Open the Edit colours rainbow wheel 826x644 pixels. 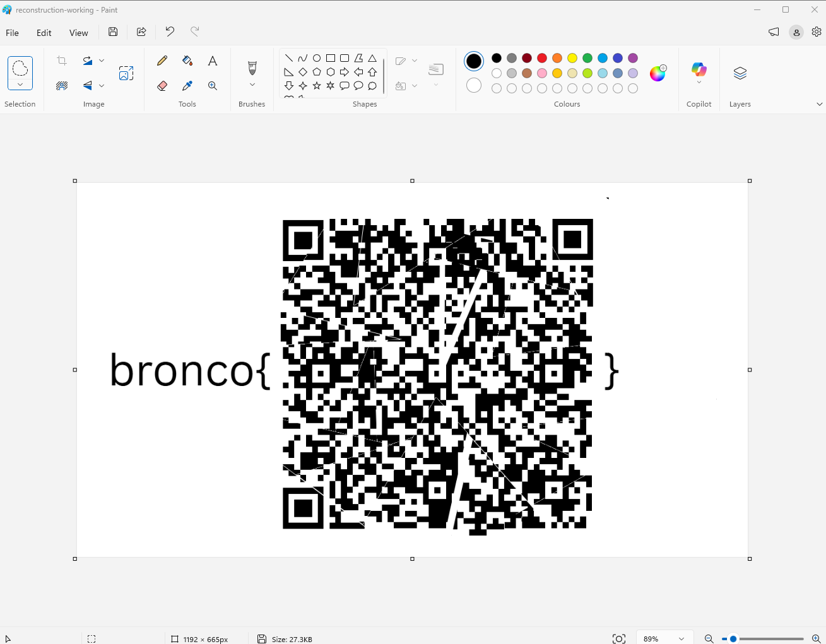[658, 73]
